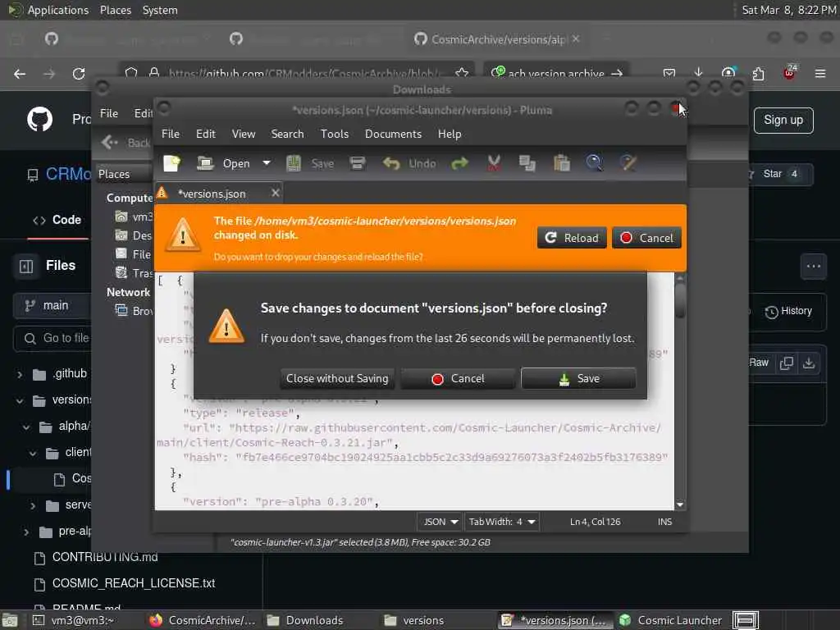Expand the .github folder in file tree
Viewport: 840px width, 630px height.
[20, 374]
